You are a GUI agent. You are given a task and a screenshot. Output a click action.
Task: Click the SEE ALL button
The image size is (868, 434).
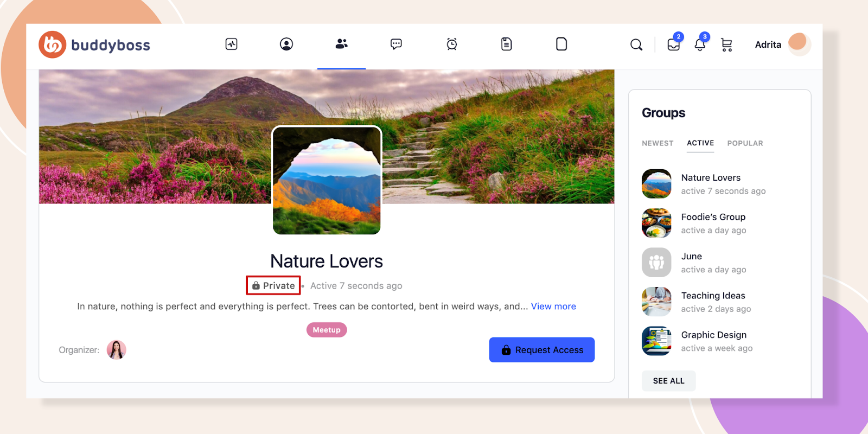coord(669,381)
